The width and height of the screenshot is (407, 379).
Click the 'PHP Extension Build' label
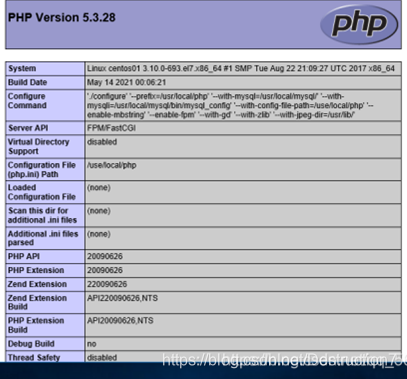36,325
